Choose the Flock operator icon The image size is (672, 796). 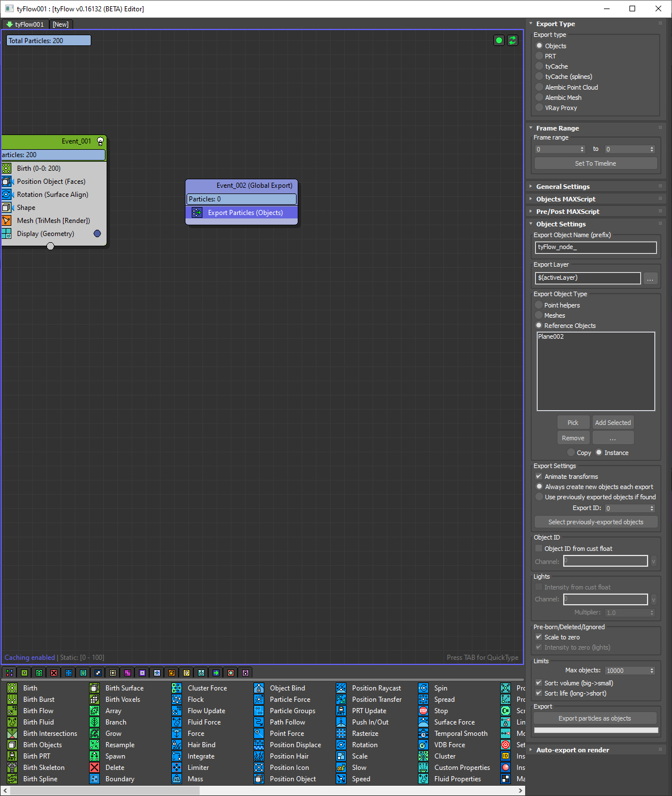176,700
